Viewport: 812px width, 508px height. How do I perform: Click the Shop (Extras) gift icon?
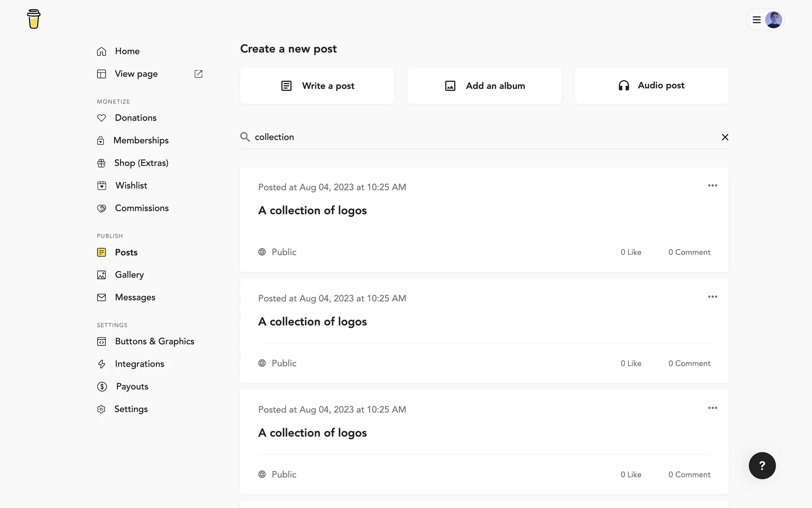(x=101, y=163)
